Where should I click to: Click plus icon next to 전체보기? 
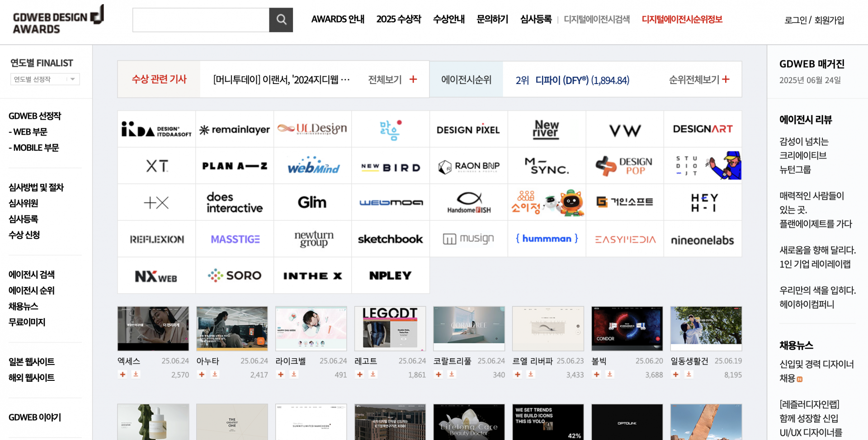point(413,80)
